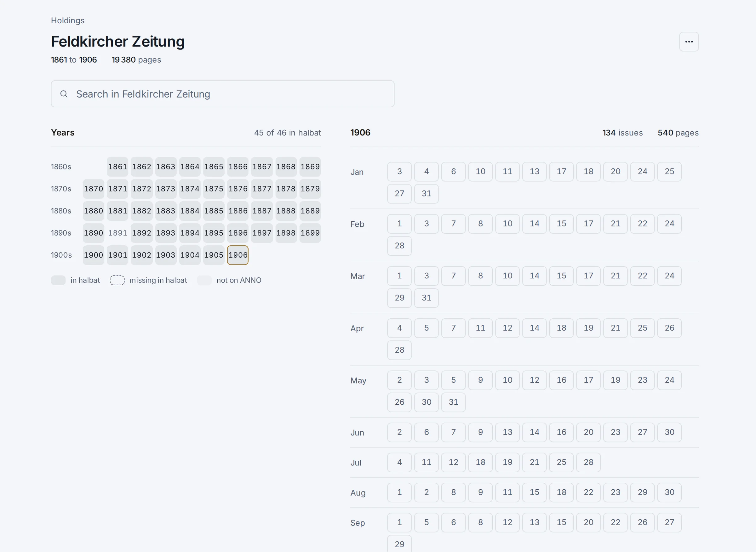Open the Jan 31 issue
Image resolution: width=756 pixels, height=552 pixels.
coord(427,194)
